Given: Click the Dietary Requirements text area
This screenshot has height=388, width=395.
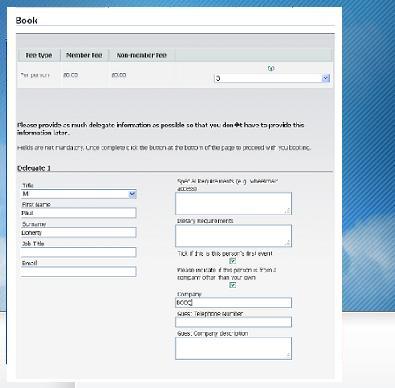Looking at the screenshot, I should tap(233, 236).
